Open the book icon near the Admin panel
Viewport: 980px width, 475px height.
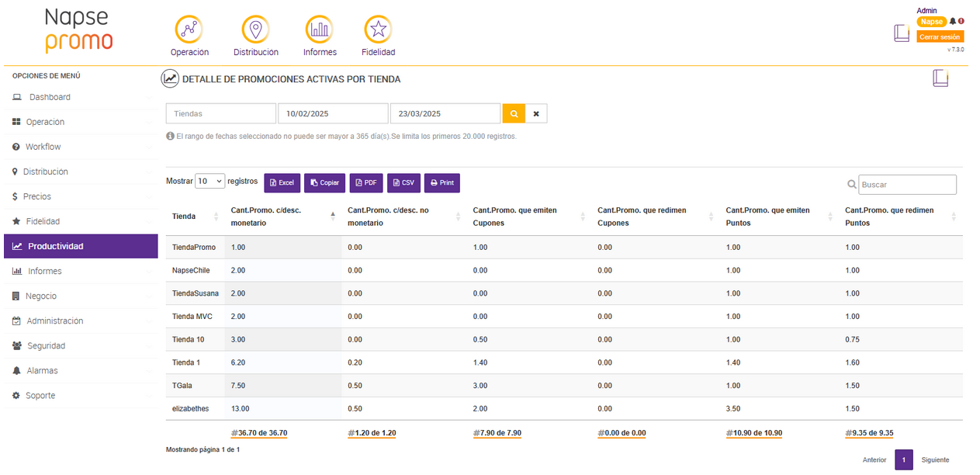pos(901,33)
